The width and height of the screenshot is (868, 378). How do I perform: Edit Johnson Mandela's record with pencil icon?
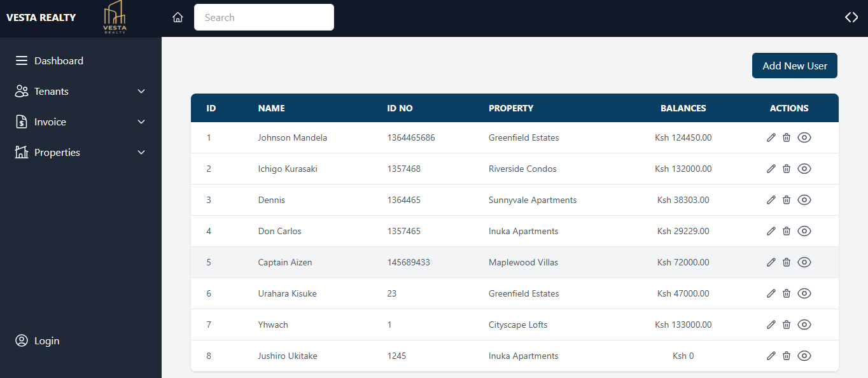point(771,137)
